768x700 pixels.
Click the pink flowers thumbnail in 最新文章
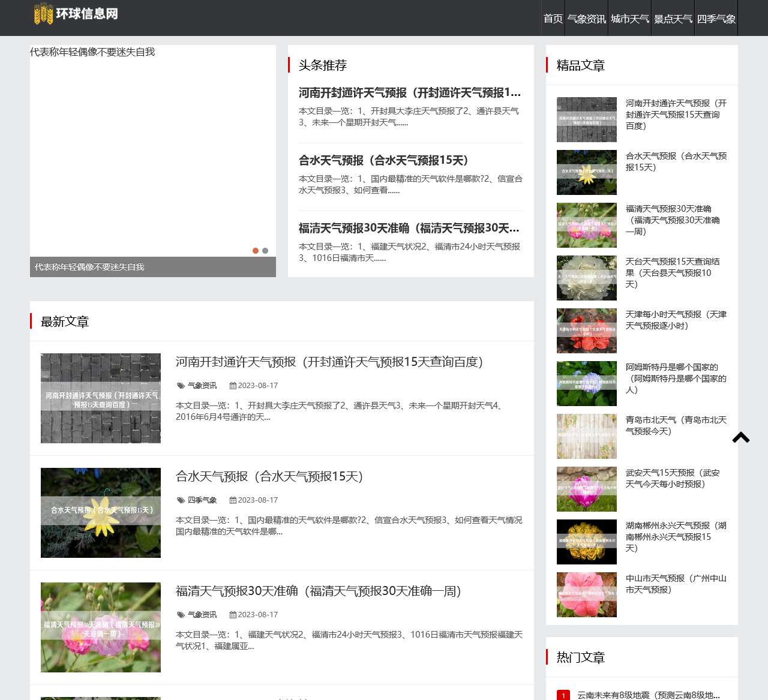pos(101,627)
